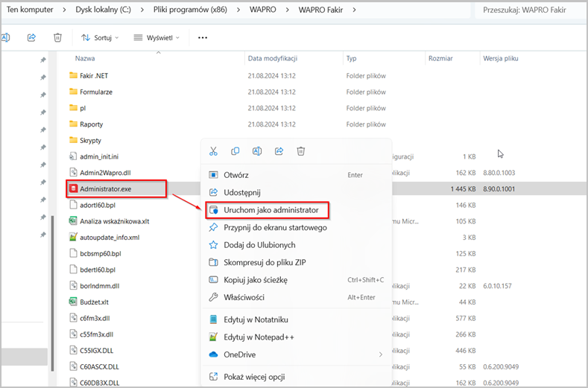Sort by Data modyfikacji column header

(x=273, y=59)
